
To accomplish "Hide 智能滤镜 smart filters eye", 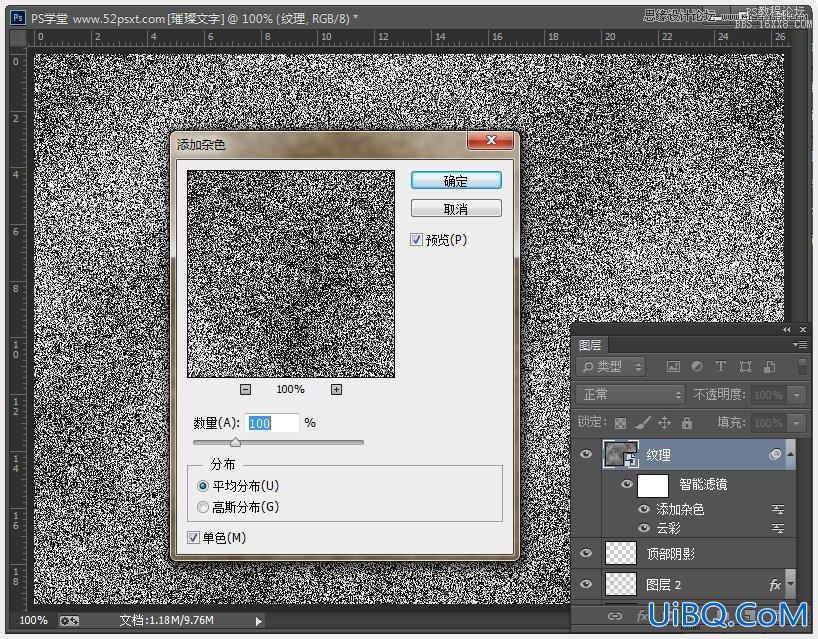I will pyautogui.click(x=627, y=484).
